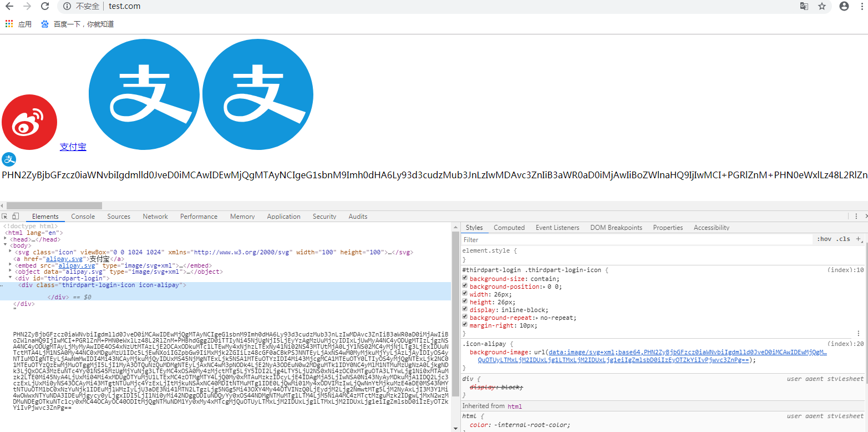The image size is (868, 432).
Task: Open the 百度一下 bookmark
Action: coord(78,24)
